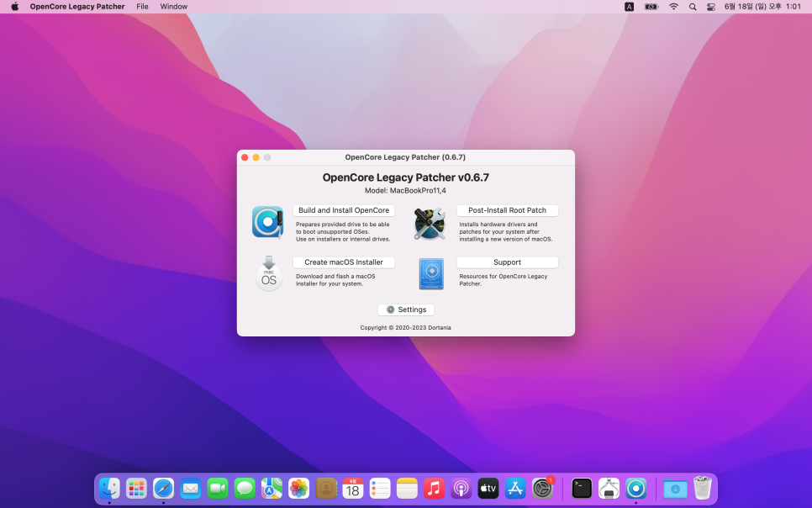Click the 'Download and flash a macOS' description
This screenshot has width=812, height=508.
point(335,280)
